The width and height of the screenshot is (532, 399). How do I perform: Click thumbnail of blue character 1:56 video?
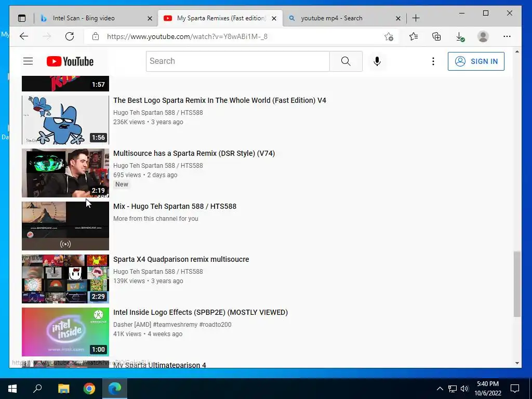(65, 120)
